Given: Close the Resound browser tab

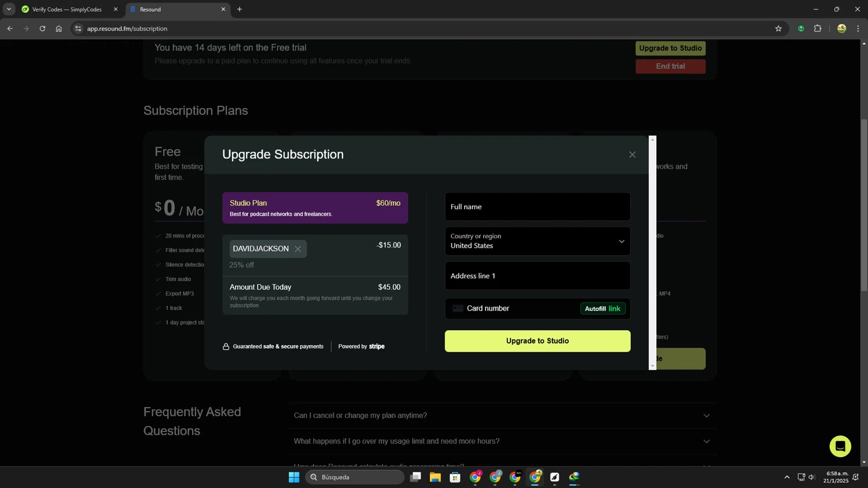Looking at the screenshot, I should pyautogui.click(x=223, y=9).
